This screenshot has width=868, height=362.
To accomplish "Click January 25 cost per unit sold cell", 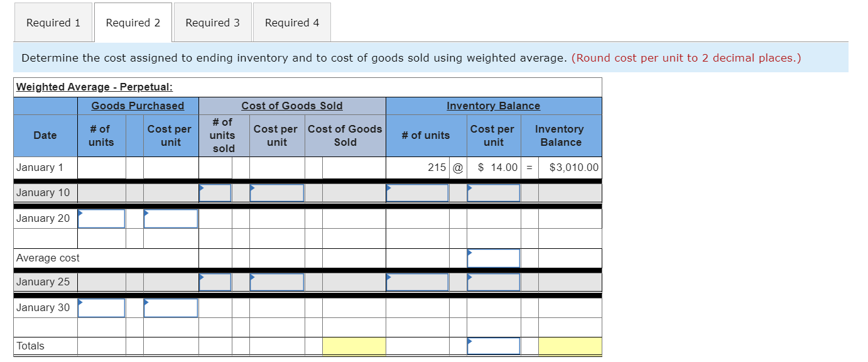I will coord(276,282).
